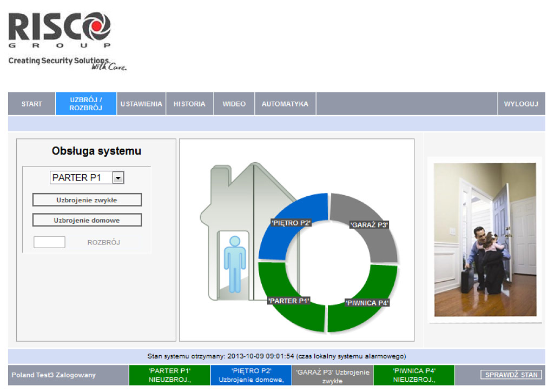Click the PARTER P1 combo box
The width and height of the screenshot is (554, 392).
pyautogui.click(x=81, y=177)
